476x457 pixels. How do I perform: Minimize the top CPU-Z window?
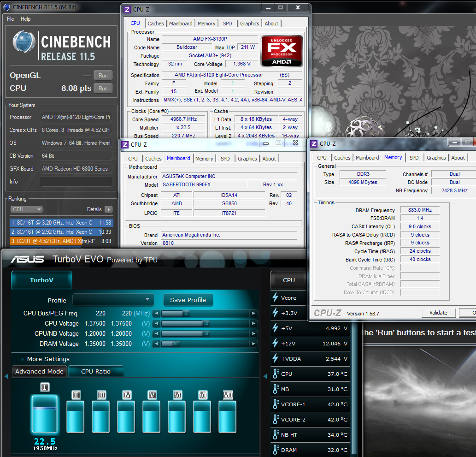coord(268,8)
